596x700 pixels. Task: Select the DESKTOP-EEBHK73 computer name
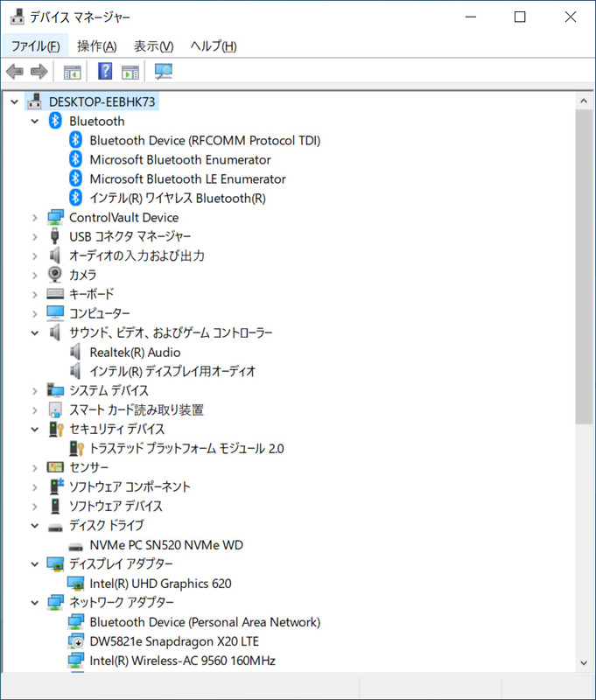[102, 101]
